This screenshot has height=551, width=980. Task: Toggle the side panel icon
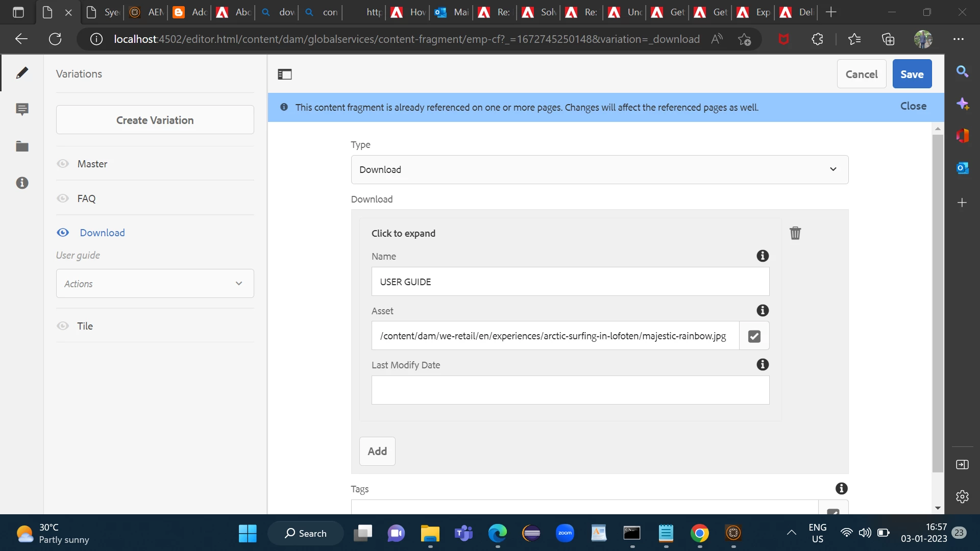285,74
